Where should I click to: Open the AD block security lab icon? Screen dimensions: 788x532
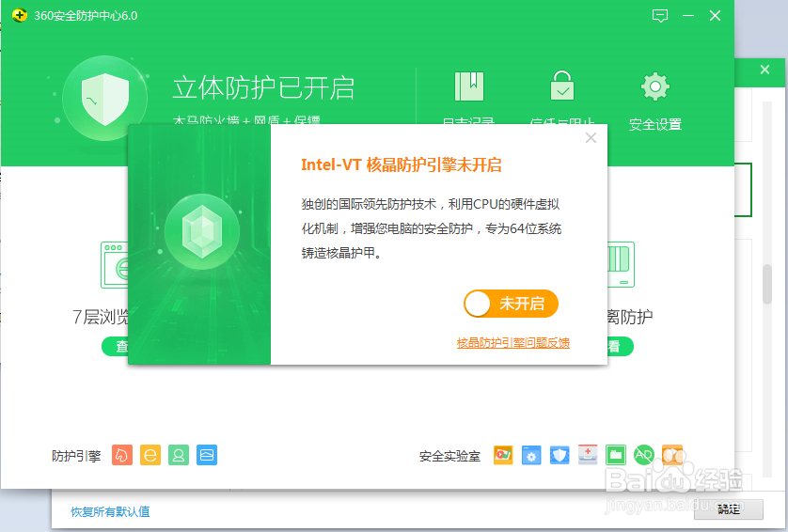click(x=644, y=455)
